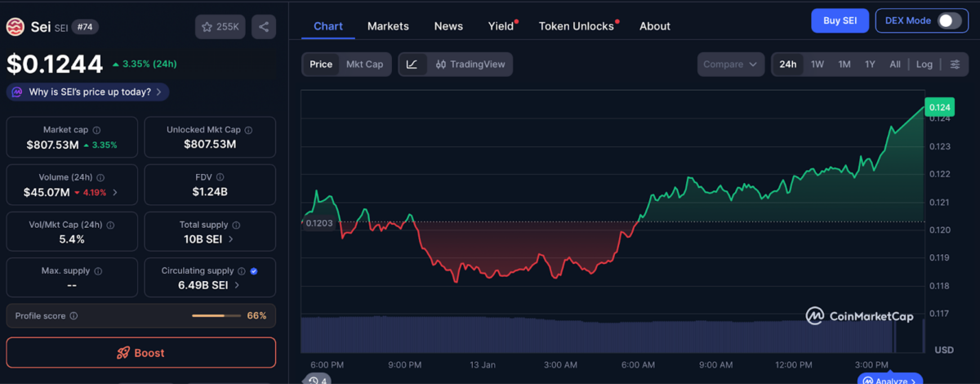This screenshot has width=980, height=384.
Task: Click the Boost button
Action: (x=141, y=353)
